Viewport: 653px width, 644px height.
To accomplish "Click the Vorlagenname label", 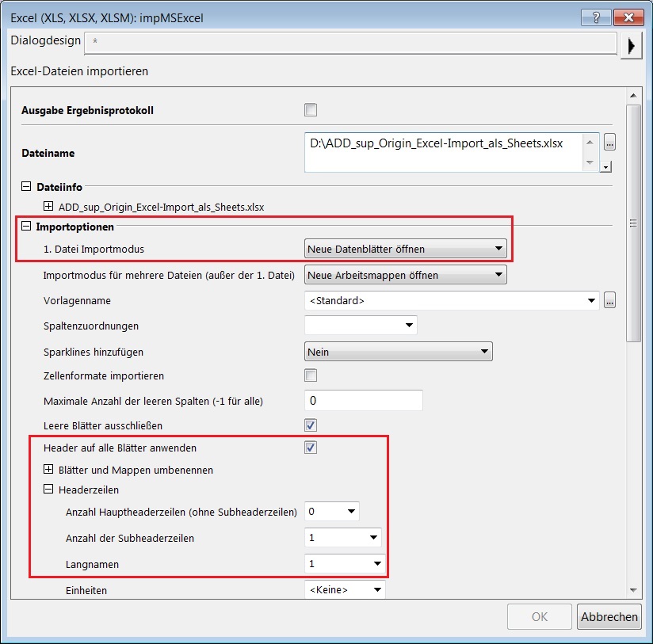I will [77, 300].
